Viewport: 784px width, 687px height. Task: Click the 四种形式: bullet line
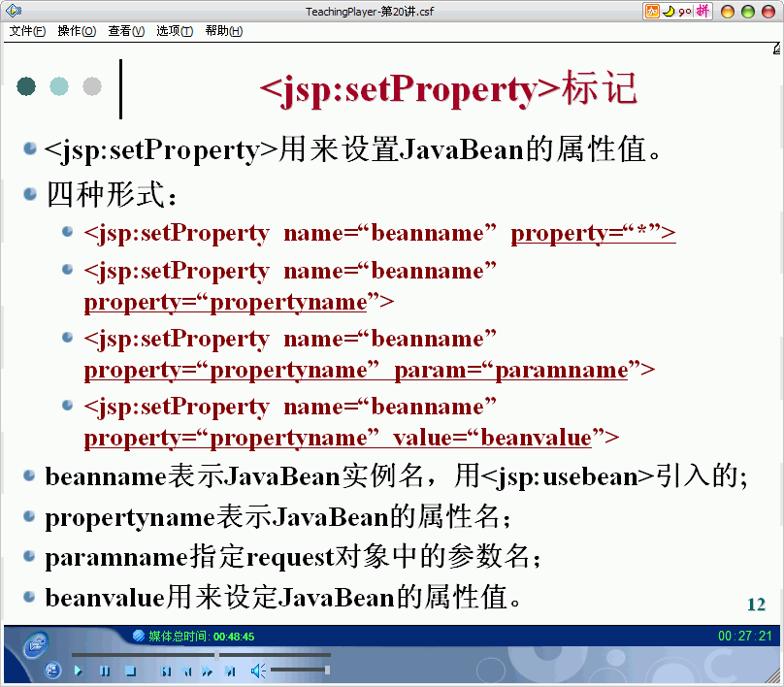click(112, 194)
